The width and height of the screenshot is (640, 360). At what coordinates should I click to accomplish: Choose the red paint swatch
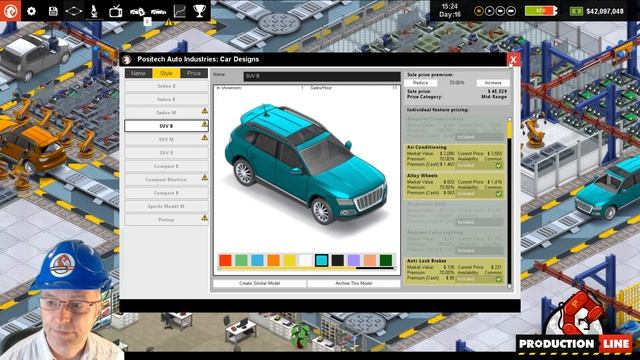(225, 260)
